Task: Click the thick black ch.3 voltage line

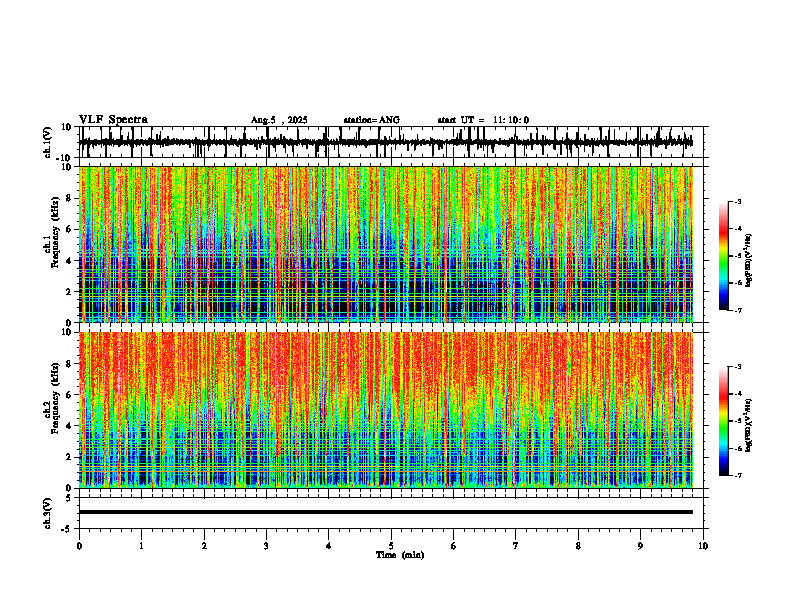Action: 386,512
